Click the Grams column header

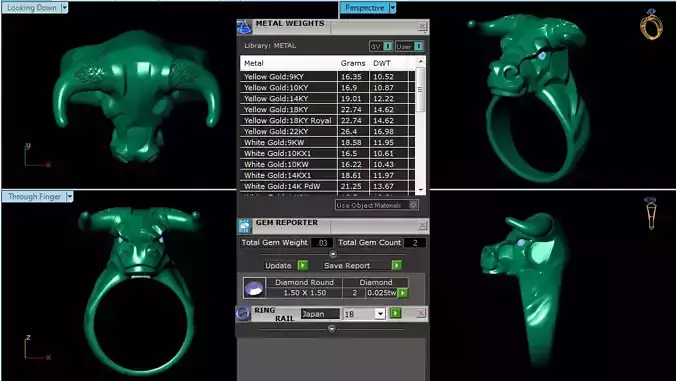click(x=353, y=63)
